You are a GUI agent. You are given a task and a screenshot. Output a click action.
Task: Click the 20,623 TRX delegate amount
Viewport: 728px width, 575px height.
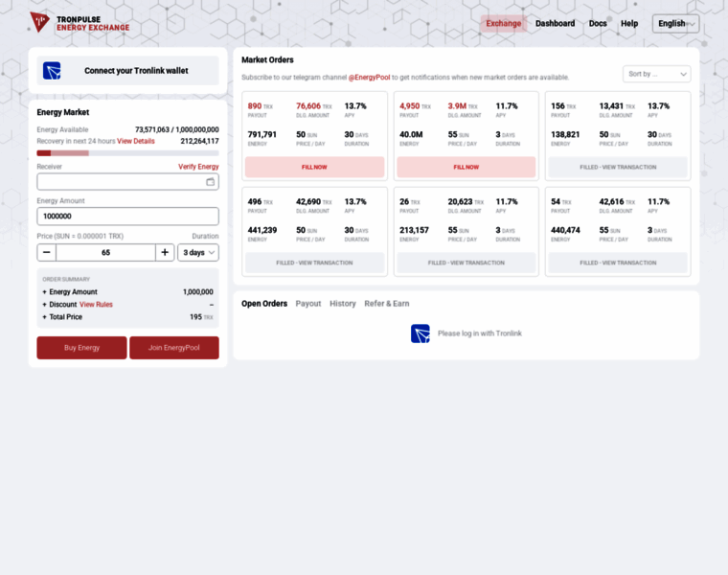[466, 202]
